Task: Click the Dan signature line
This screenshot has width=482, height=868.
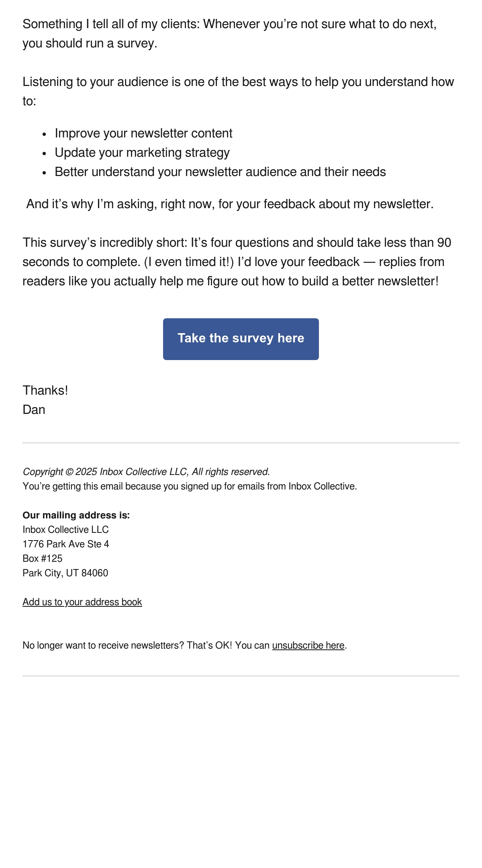Action: click(x=34, y=409)
